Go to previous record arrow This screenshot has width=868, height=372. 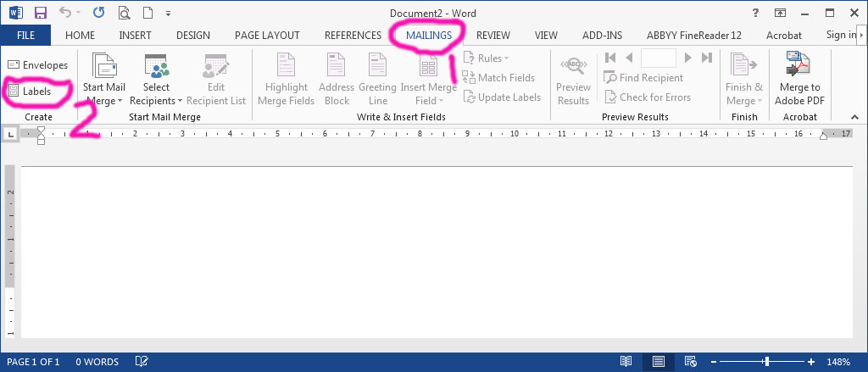(x=629, y=58)
